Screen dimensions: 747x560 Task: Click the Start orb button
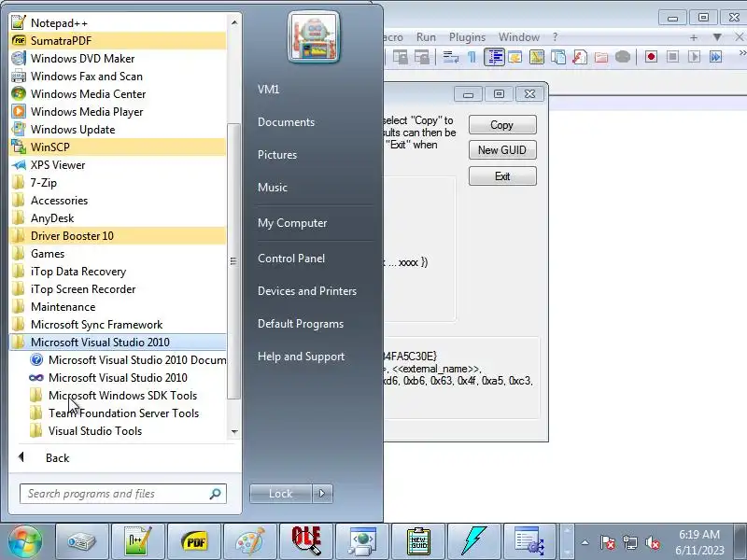click(25, 541)
